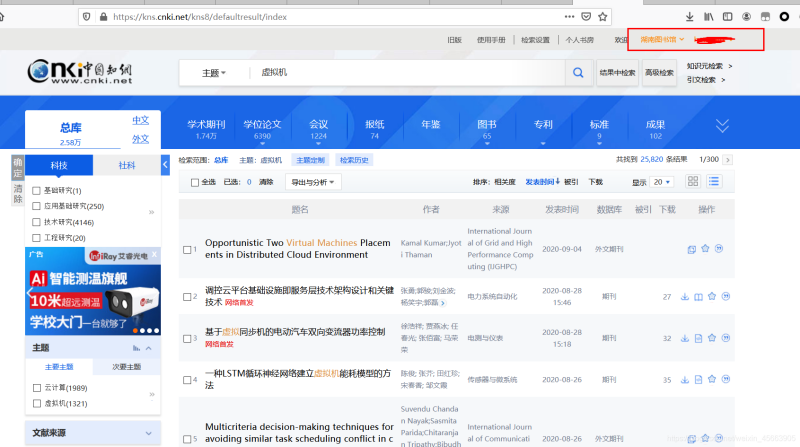Check the 工程研究(20) filter
The image size is (800, 447).
(36, 238)
